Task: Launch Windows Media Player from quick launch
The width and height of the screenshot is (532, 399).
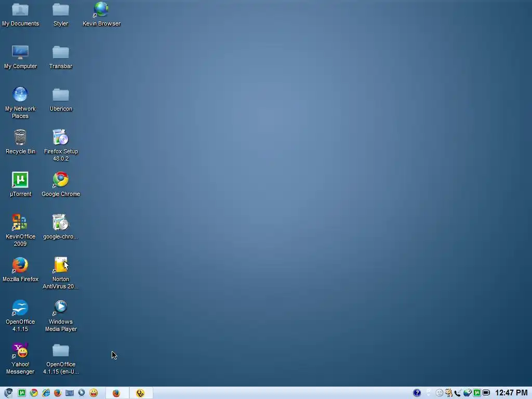Action: click(x=82, y=393)
